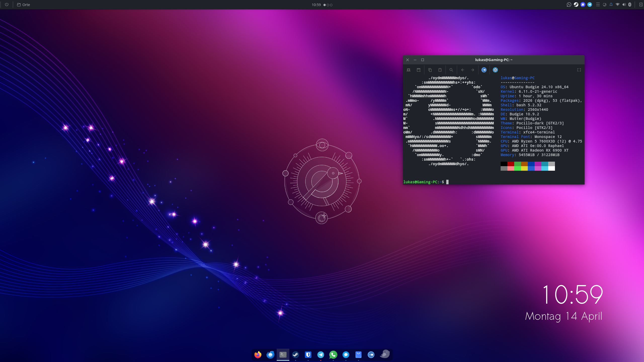644x362 pixels.
Task: Launch Bitwarden from the dock
Action: point(308,355)
